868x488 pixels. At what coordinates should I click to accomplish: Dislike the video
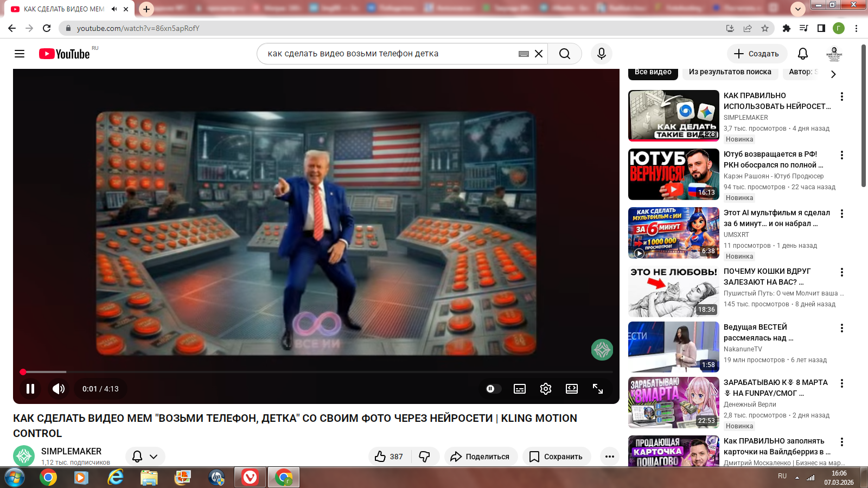click(x=425, y=457)
